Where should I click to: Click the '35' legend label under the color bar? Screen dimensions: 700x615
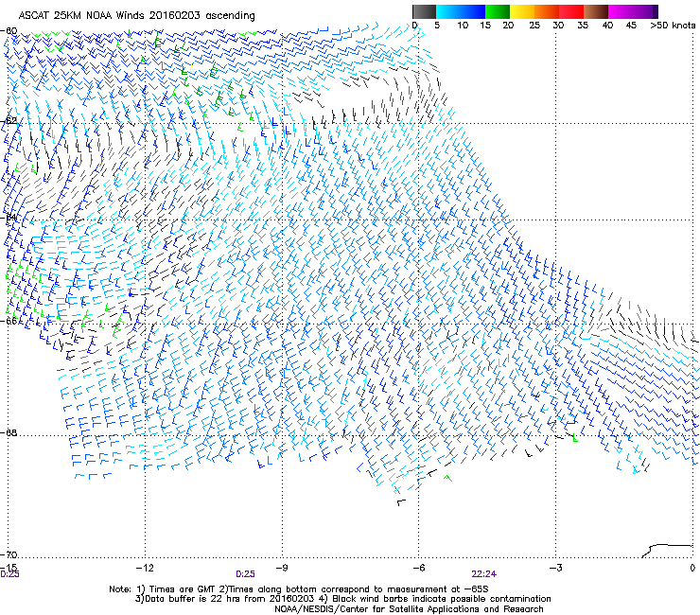click(583, 25)
